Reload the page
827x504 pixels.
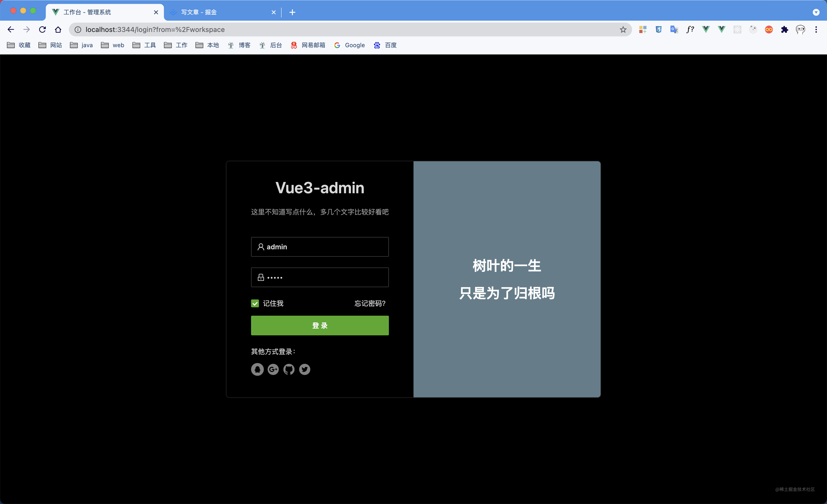[42, 30]
